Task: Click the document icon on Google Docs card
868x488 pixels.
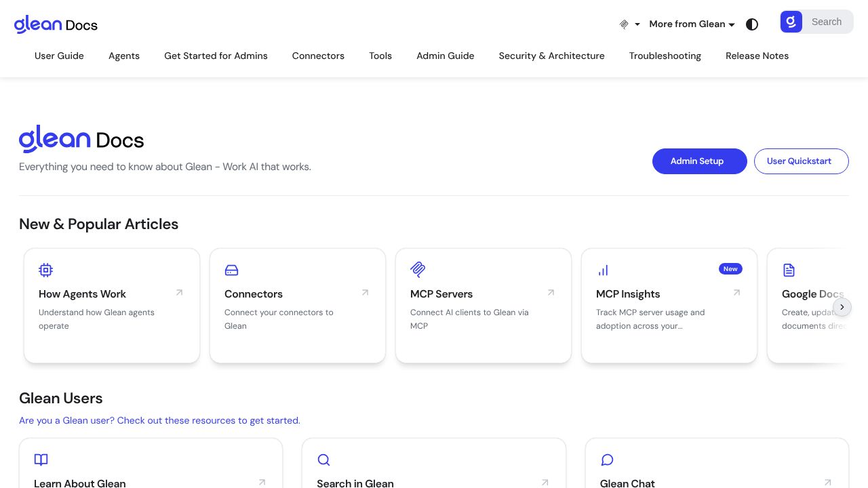Action: (x=789, y=270)
